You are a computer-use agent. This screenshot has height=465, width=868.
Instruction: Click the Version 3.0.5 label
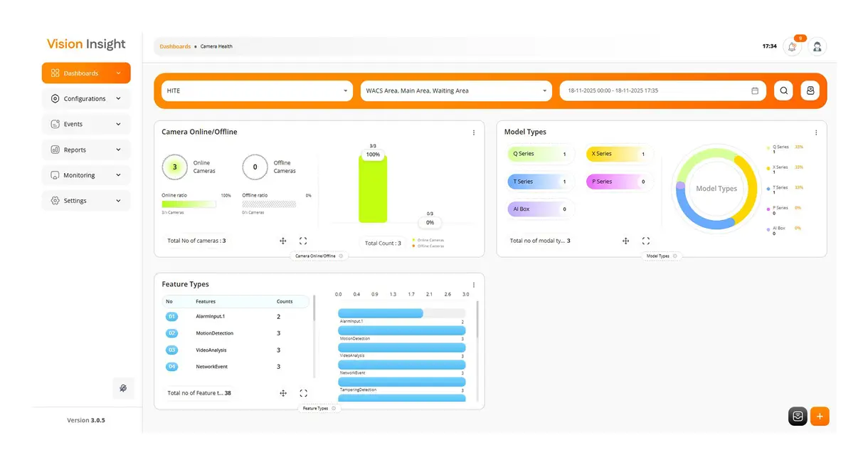click(x=86, y=420)
